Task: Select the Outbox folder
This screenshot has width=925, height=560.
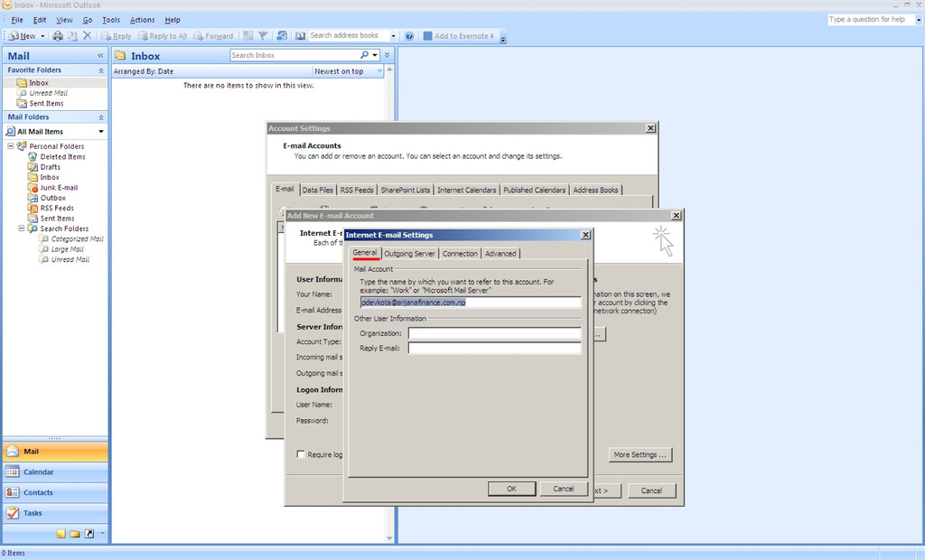Action: pos(52,198)
